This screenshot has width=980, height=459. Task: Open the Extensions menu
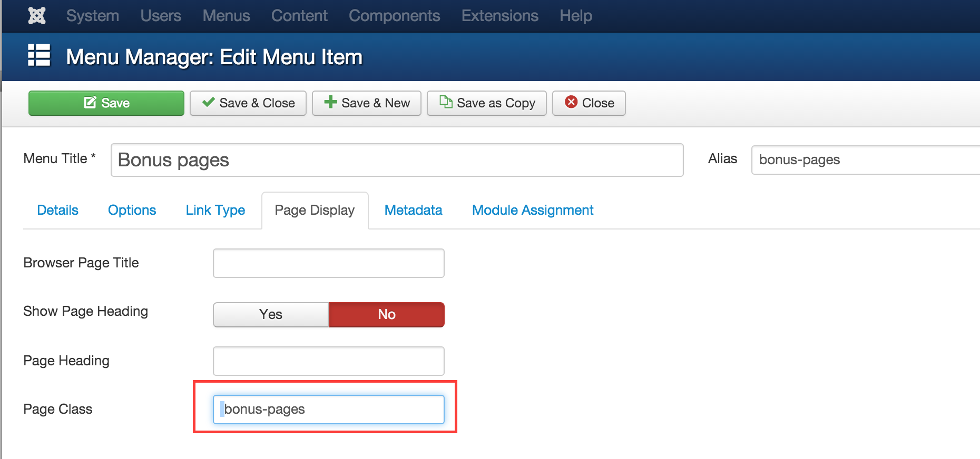point(500,16)
